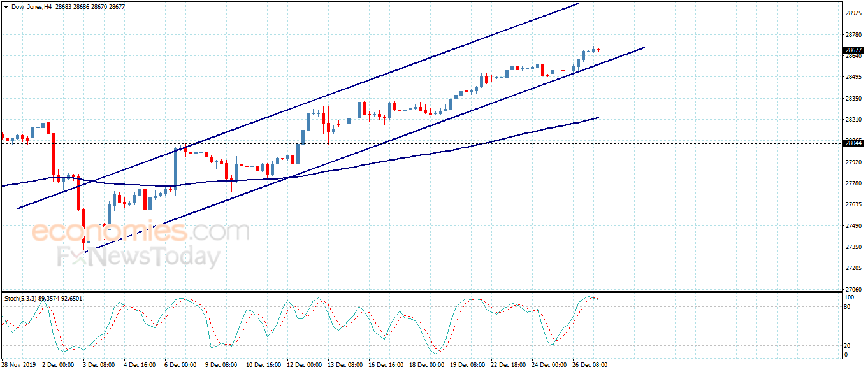This screenshot has height=372, width=868.
Task: Click the 26 Dec 08:00 time label
Action: (590, 365)
